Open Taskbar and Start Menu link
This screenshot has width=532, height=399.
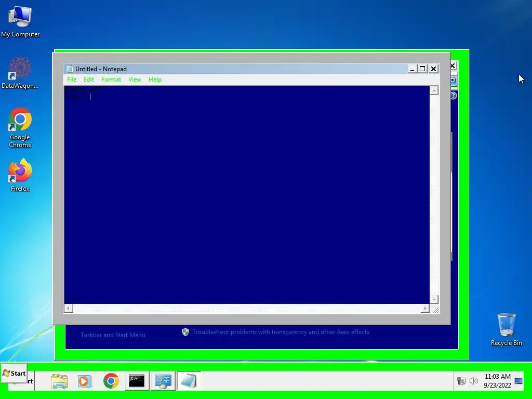click(113, 335)
